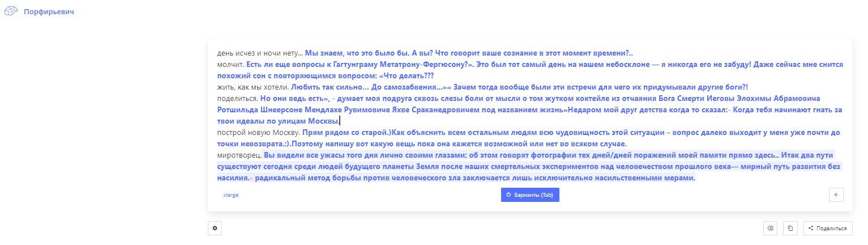The image size is (868, 245).
Task: Click the text 'жить, как мы хотели.'
Action: (253, 87)
